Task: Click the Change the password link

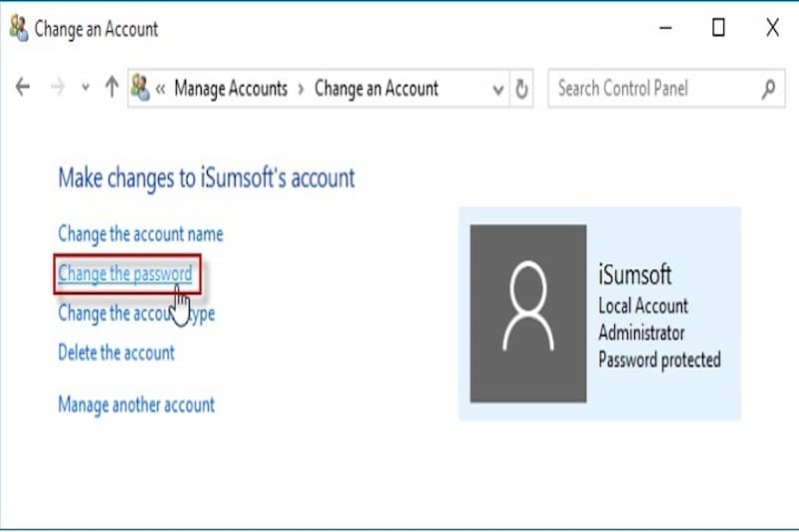Action: pos(125,273)
